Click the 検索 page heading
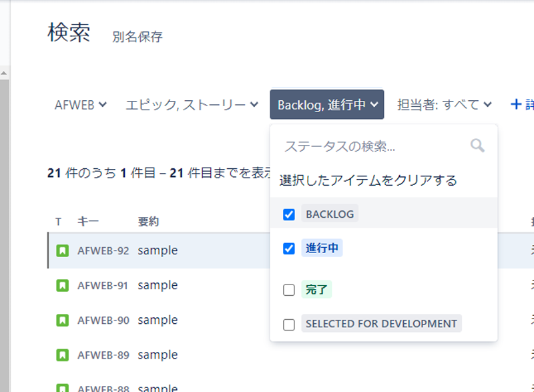534x392 pixels. pyautogui.click(x=69, y=33)
